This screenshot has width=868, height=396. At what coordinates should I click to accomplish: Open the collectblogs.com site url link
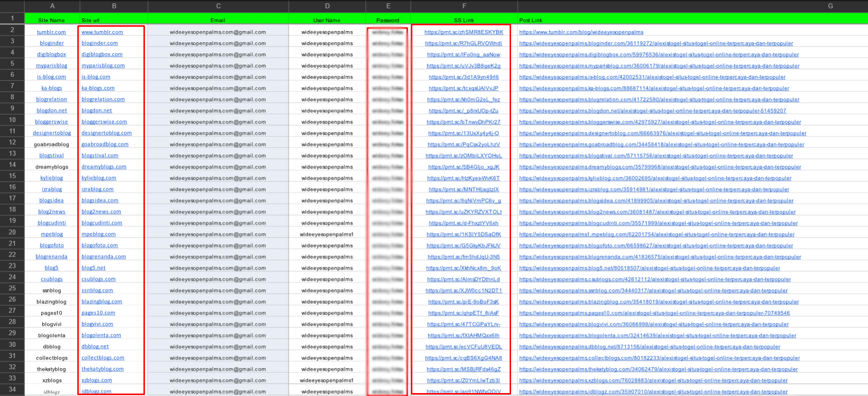click(x=103, y=358)
